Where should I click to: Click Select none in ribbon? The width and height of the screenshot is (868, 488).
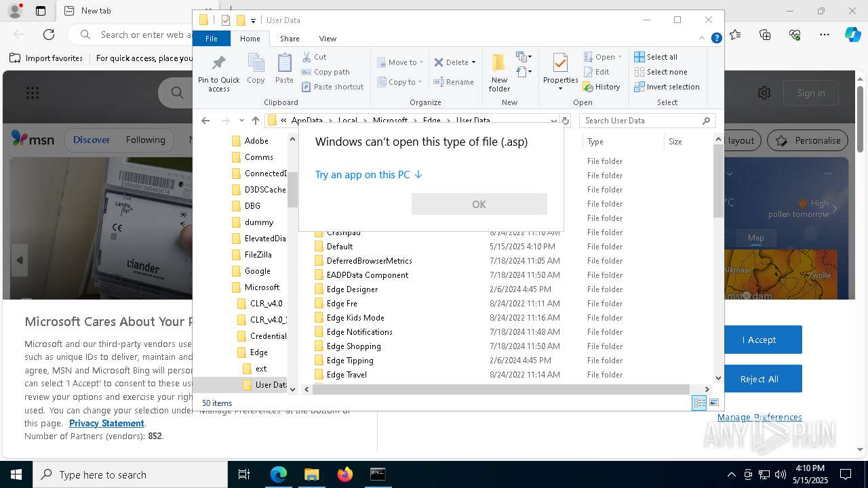(660, 72)
